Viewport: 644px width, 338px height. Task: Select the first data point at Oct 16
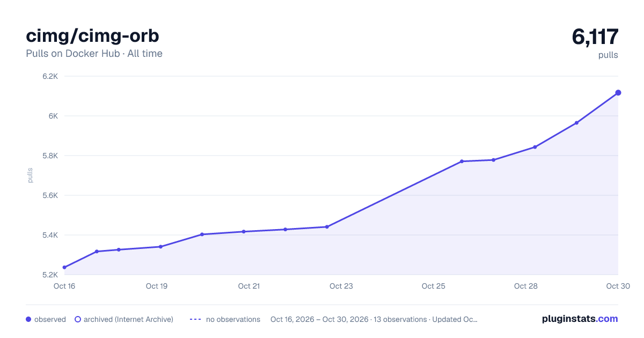pyautogui.click(x=64, y=267)
